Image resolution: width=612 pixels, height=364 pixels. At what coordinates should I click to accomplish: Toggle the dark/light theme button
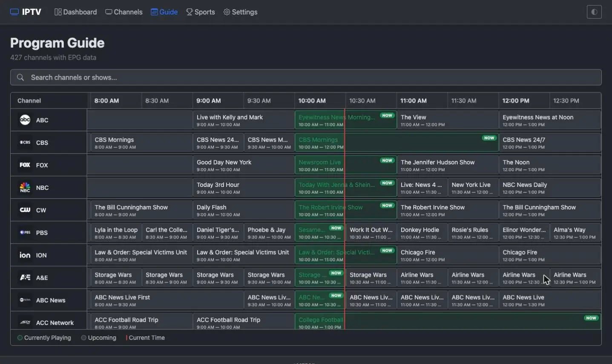pyautogui.click(x=594, y=12)
